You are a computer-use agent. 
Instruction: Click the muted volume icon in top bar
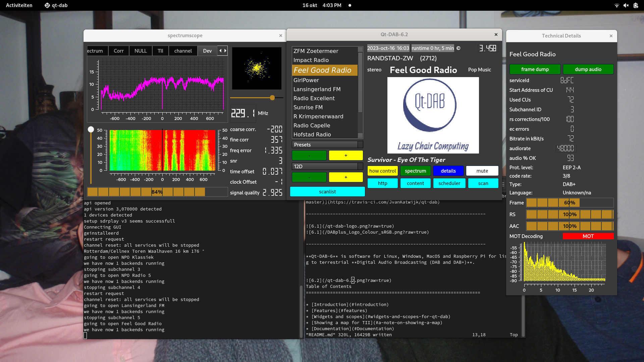click(626, 5)
